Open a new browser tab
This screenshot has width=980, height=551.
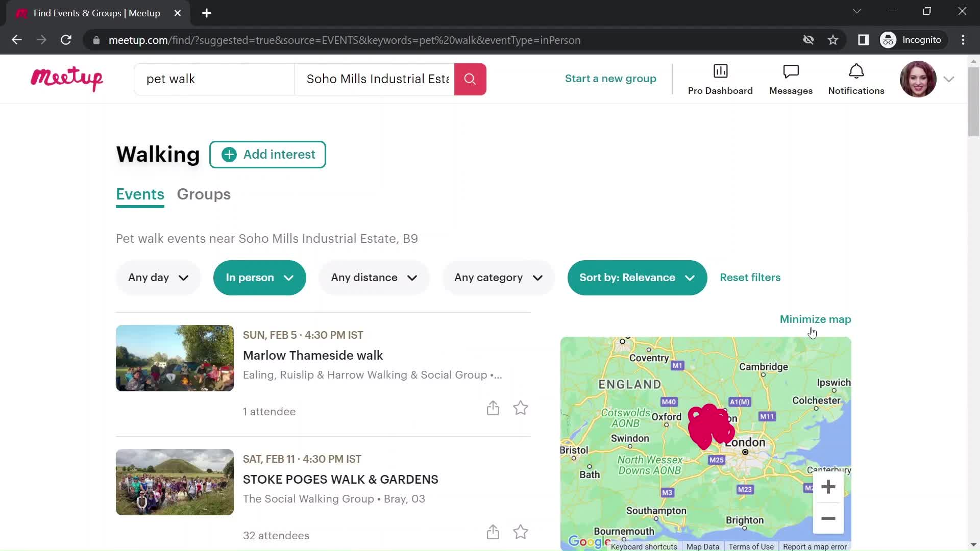coord(207,13)
